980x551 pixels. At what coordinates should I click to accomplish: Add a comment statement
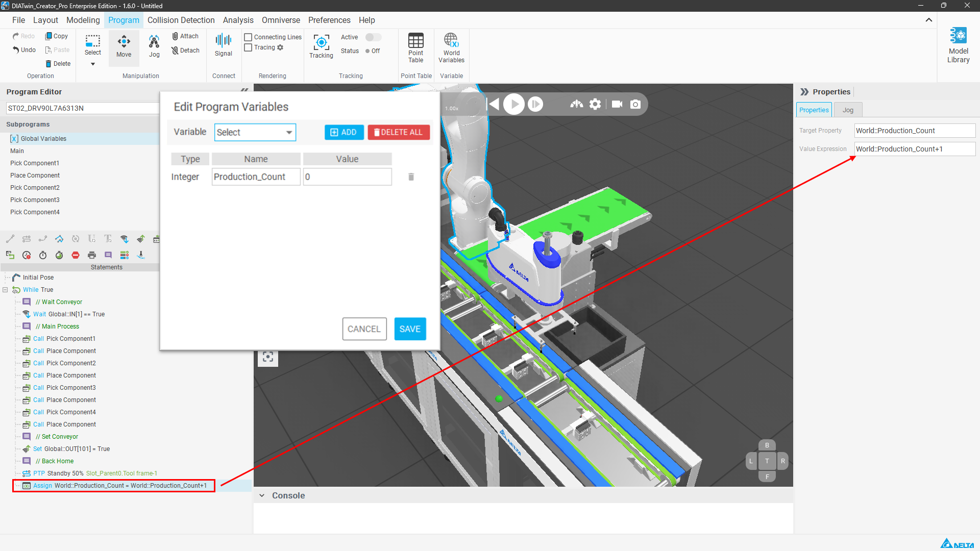coord(108,255)
